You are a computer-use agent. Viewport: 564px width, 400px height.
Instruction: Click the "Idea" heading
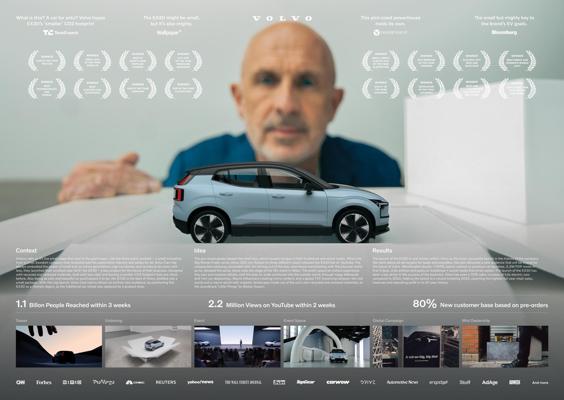pyautogui.click(x=200, y=250)
